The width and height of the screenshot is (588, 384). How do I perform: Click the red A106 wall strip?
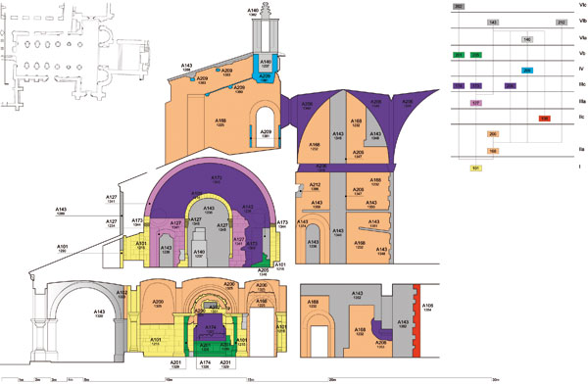pyautogui.click(x=416, y=320)
